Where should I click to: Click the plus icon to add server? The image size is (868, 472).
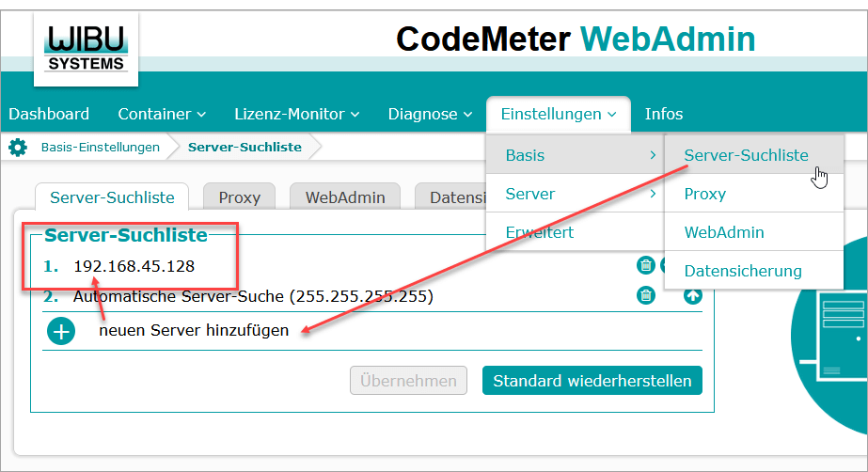pyautogui.click(x=61, y=331)
